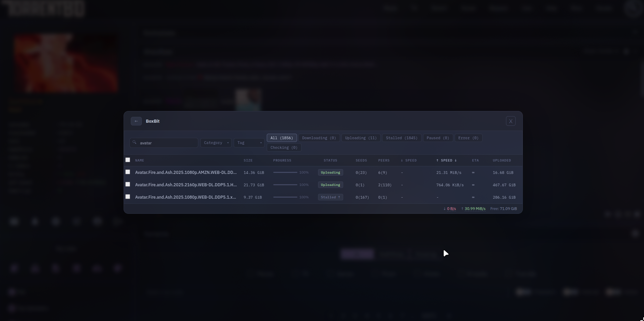Click the 21.73 GiB size cell
Viewport: 644px width, 321px height.
[x=254, y=185]
